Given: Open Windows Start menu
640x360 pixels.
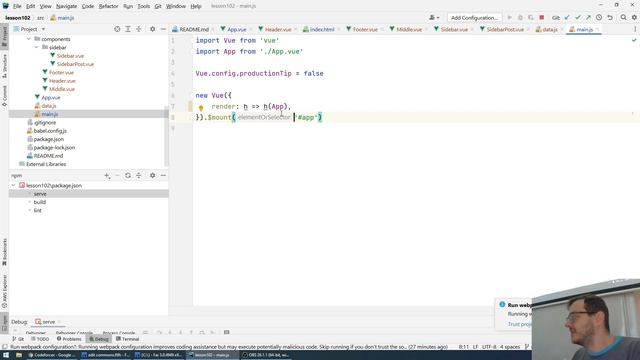Looking at the screenshot, I should click(x=6, y=355).
